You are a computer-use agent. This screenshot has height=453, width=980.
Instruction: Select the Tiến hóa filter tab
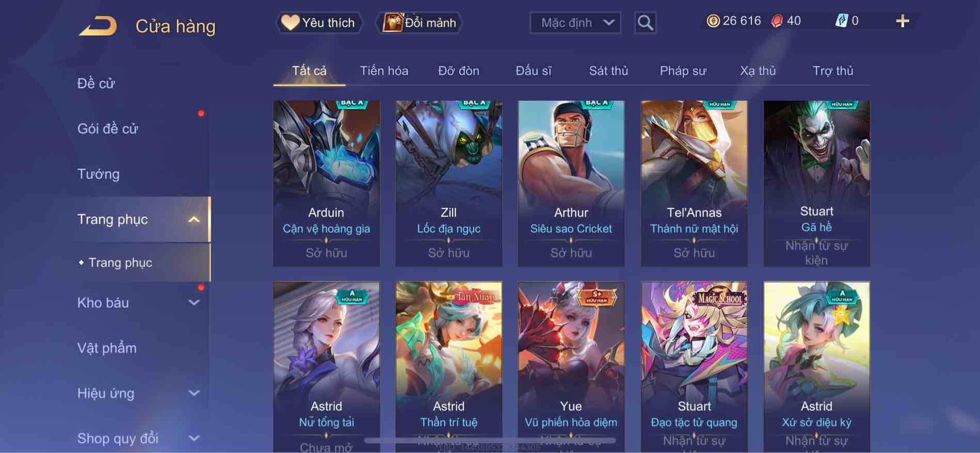(384, 71)
